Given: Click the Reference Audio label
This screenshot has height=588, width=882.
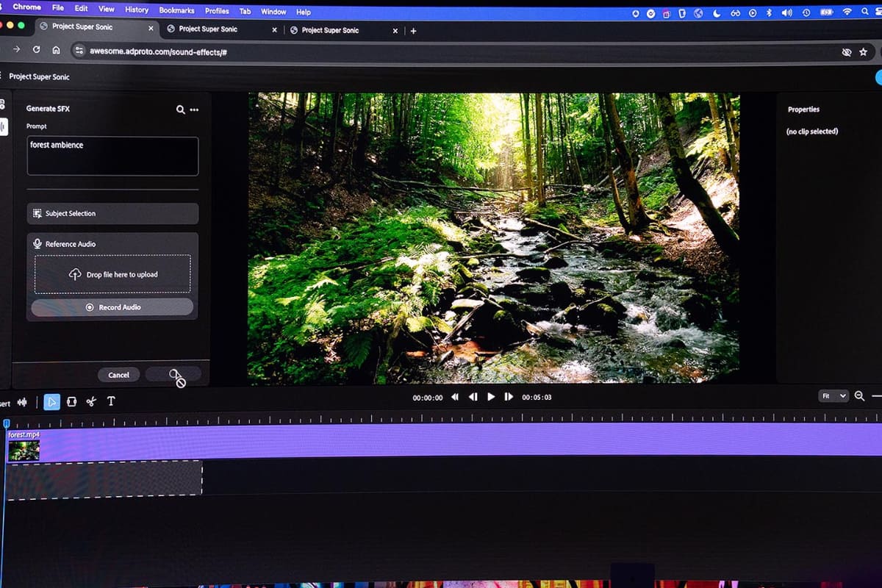Looking at the screenshot, I should [71, 244].
